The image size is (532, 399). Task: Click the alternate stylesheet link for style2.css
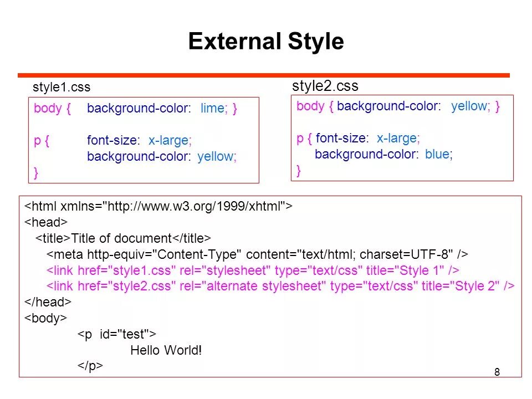(280, 286)
